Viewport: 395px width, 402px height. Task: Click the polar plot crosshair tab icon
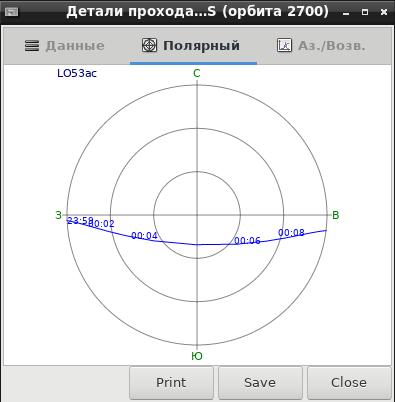coord(149,45)
